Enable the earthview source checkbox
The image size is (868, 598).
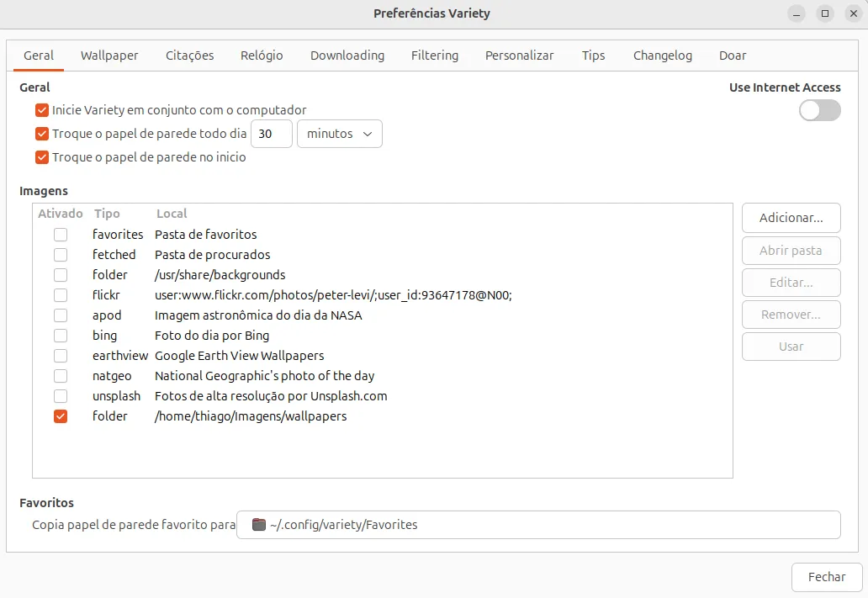point(61,356)
